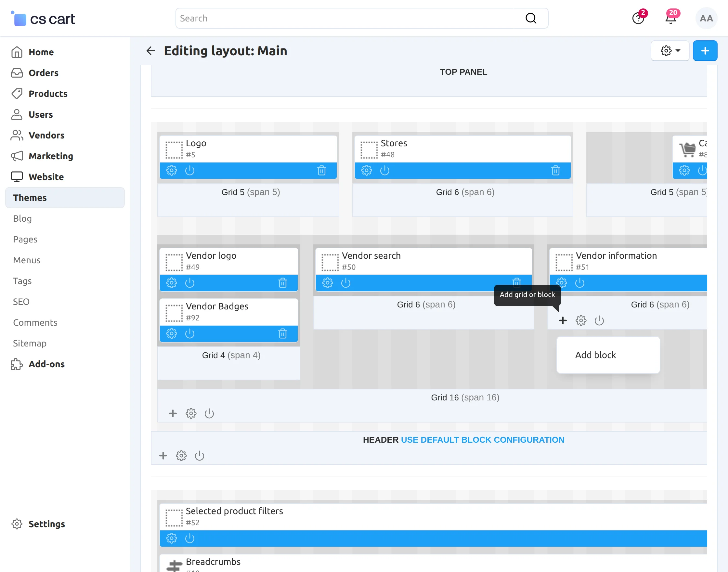Screen dimensions: 728x572
Task: Delete the Vendor logo block
Action: tap(283, 283)
